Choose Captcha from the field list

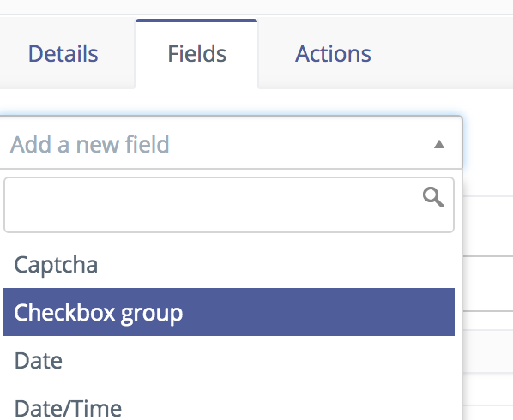(229, 264)
